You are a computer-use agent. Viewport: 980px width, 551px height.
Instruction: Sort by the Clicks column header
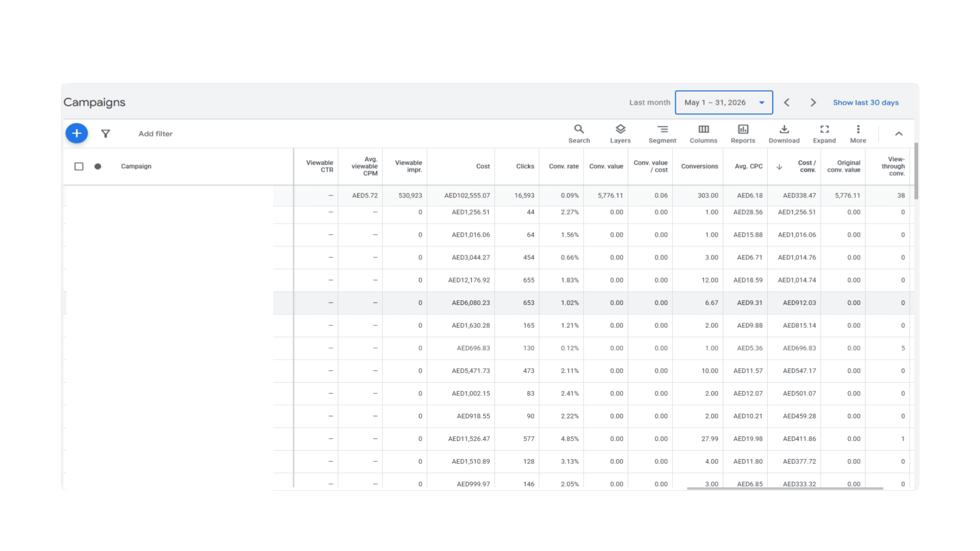(x=525, y=166)
